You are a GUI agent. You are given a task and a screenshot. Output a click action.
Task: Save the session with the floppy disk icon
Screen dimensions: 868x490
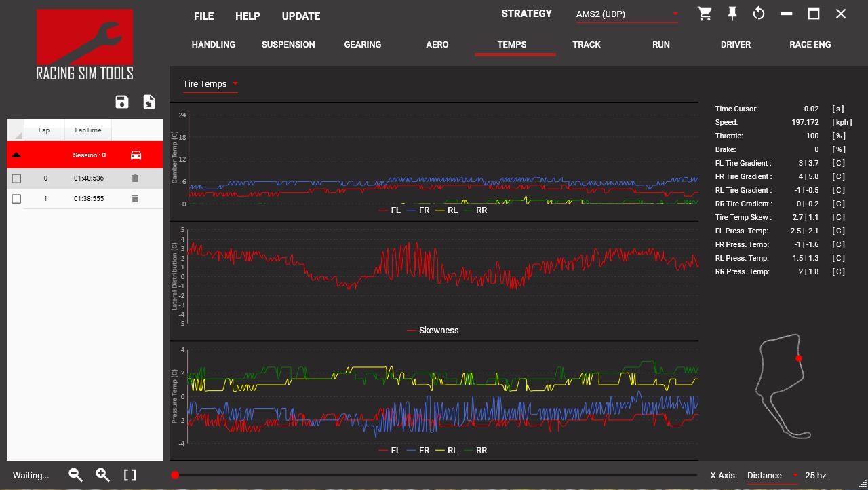coord(122,102)
